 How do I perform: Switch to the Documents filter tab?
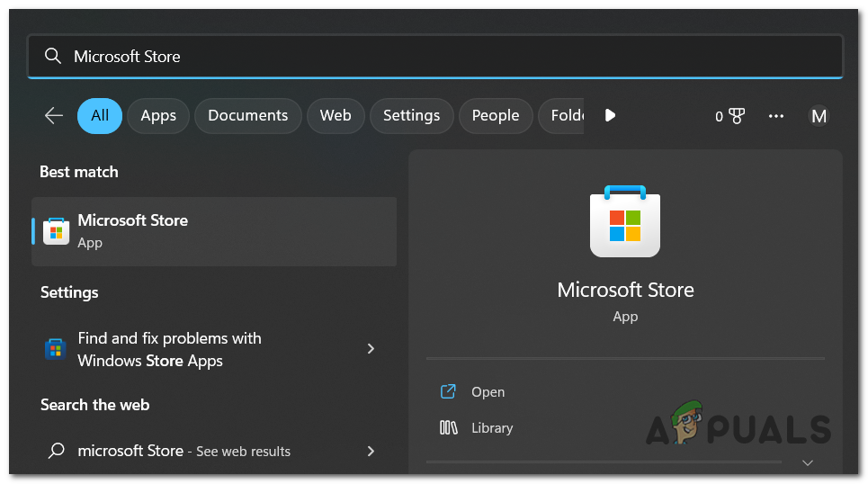coord(248,116)
